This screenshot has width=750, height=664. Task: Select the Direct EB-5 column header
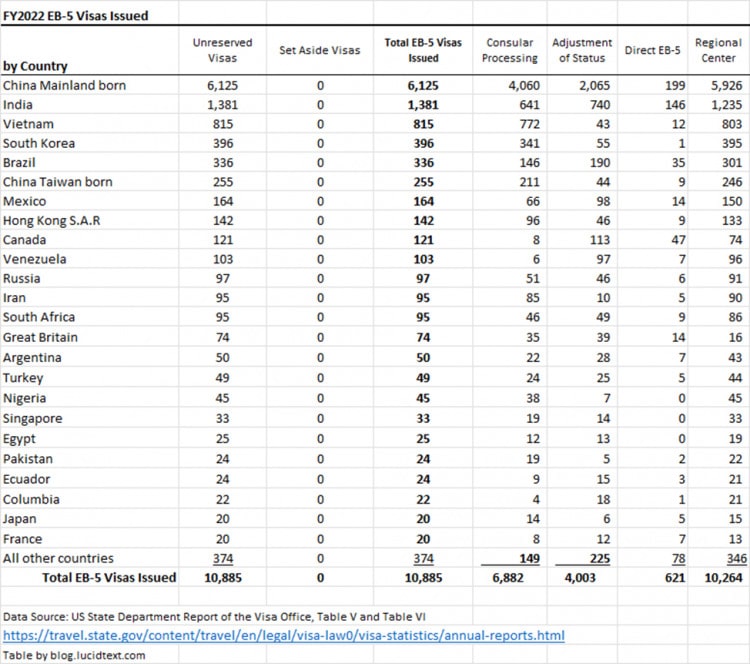[x=652, y=50]
